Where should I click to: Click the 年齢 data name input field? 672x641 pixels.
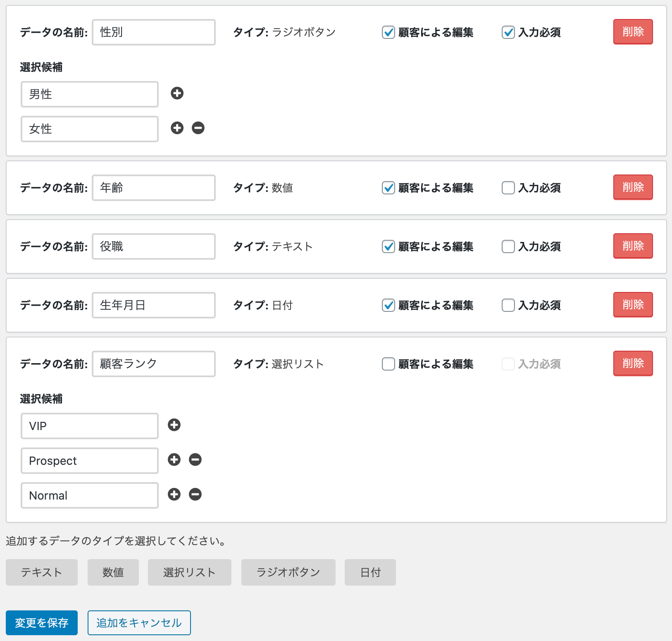pos(154,188)
